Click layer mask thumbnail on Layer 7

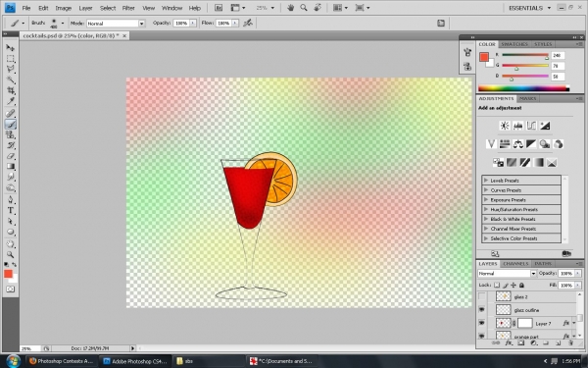pyautogui.click(x=525, y=323)
